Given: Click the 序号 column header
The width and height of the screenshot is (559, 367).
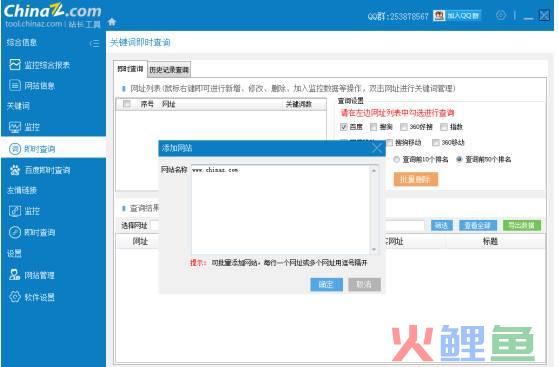Looking at the screenshot, I should click(147, 104).
